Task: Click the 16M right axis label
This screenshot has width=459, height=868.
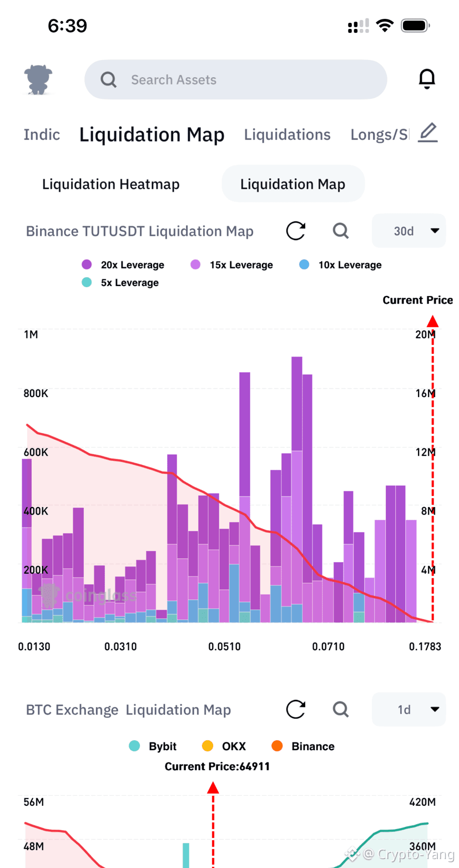Action: (x=425, y=394)
